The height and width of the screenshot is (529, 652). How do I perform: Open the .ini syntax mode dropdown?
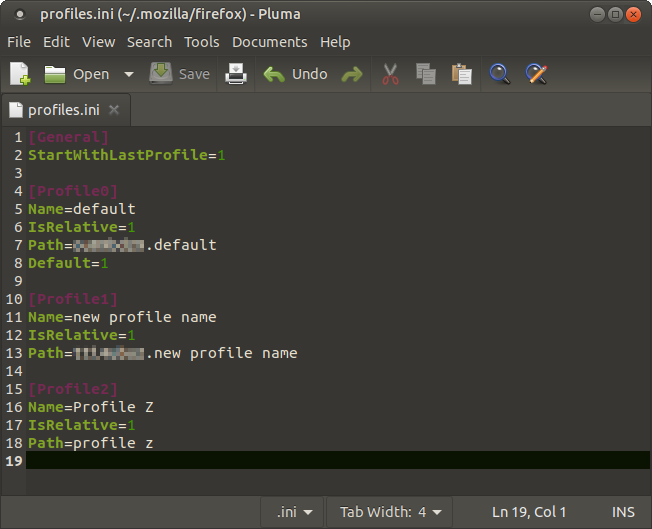(x=292, y=512)
